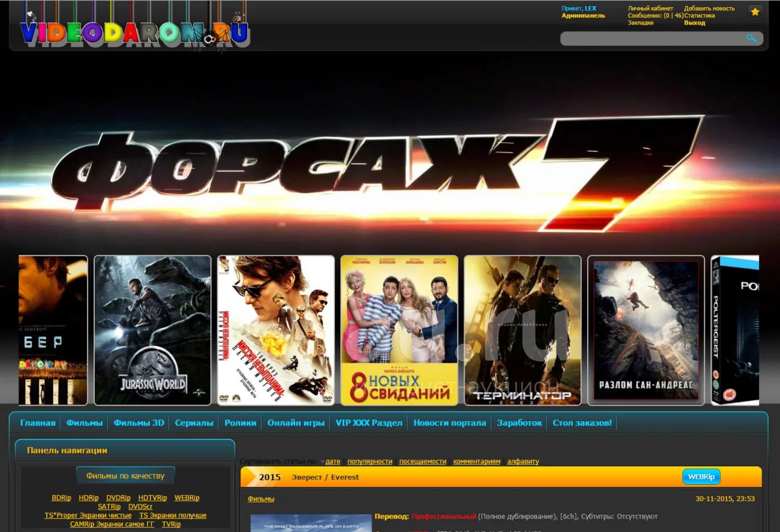Image resolution: width=780 pixels, height=532 pixels.
Task: Click Добавить новость
Action: pos(709,8)
